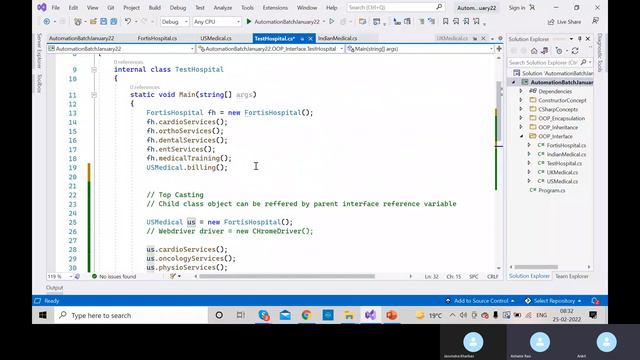The image size is (640, 360).
Task: Open File Explorer from the taskbar
Action: (349, 315)
